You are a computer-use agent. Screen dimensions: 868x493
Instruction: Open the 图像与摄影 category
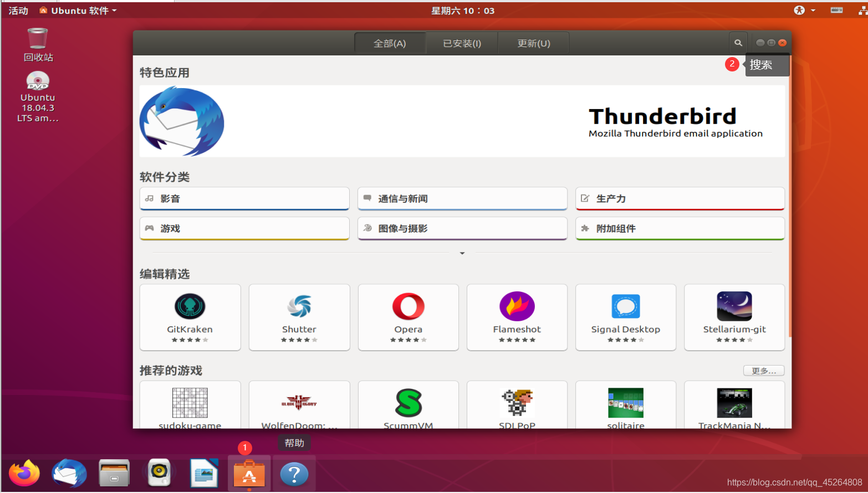(462, 228)
